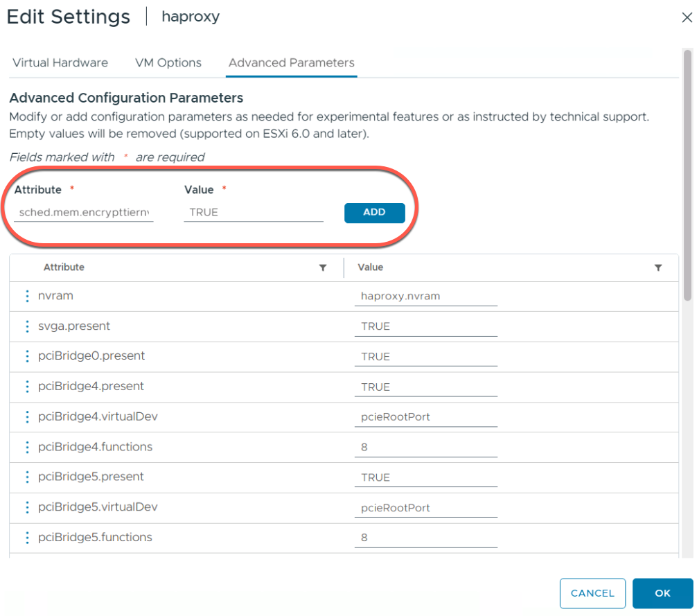Open row actions for pciBridge0.present
The image size is (697, 616).
click(27, 356)
